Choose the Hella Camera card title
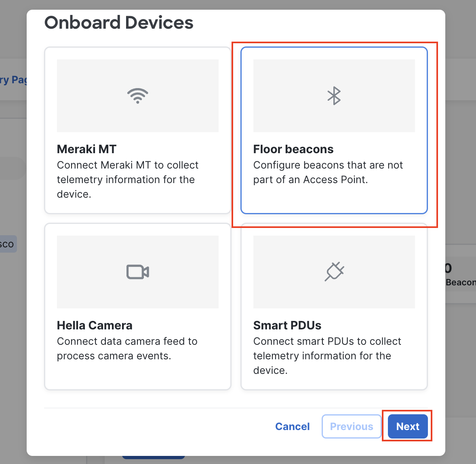476x464 pixels. pos(95,325)
